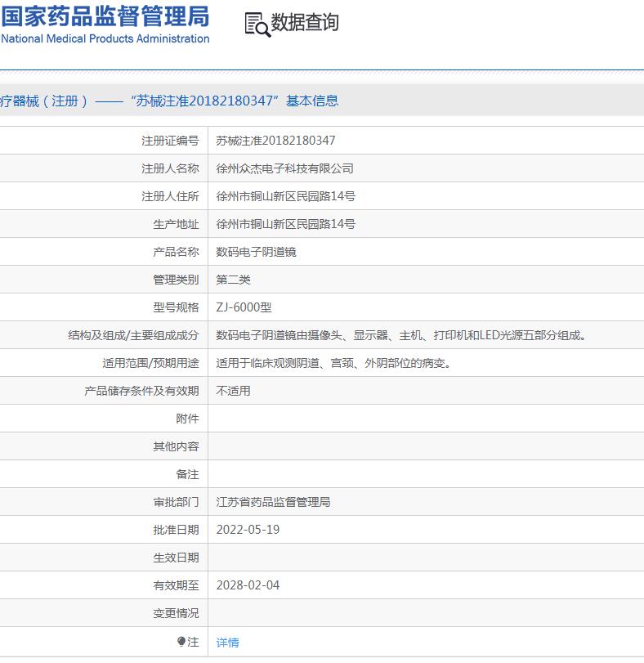Click the 注册证编号 label
This screenshot has height=663, width=644.
coord(170,141)
